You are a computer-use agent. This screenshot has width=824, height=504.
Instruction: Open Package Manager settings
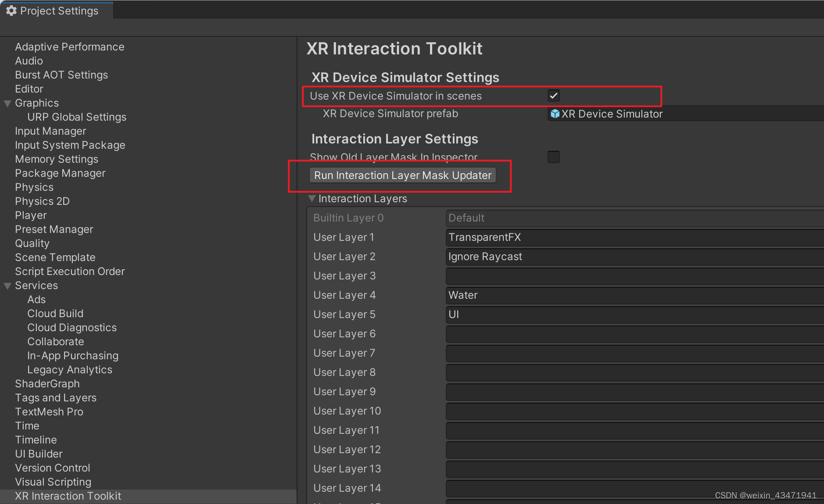pyautogui.click(x=60, y=173)
